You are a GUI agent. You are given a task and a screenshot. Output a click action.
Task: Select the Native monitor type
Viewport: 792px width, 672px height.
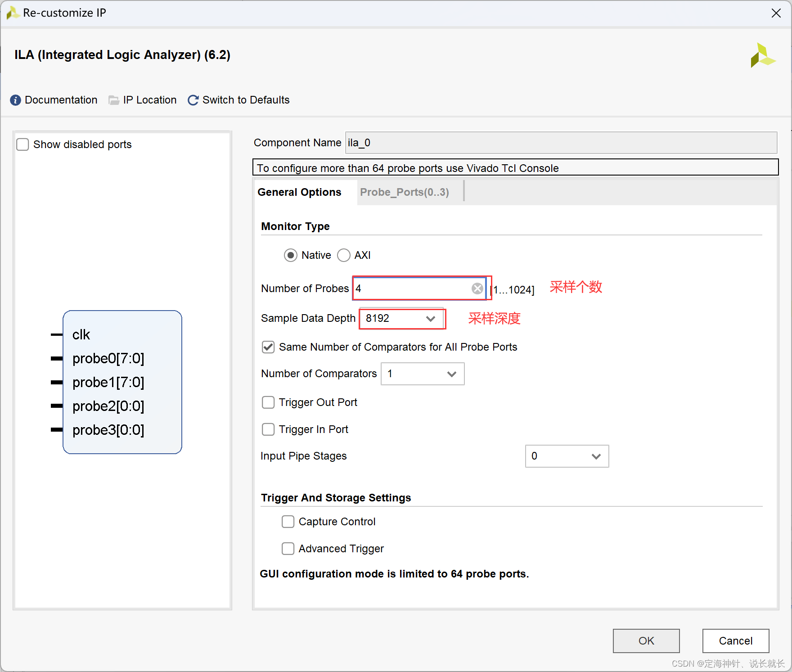pyautogui.click(x=291, y=255)
